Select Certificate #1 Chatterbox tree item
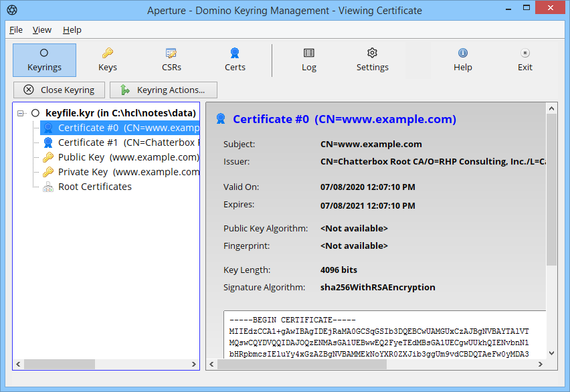The image size is (570, 392). pyautogui.click(x=129, y=142)
